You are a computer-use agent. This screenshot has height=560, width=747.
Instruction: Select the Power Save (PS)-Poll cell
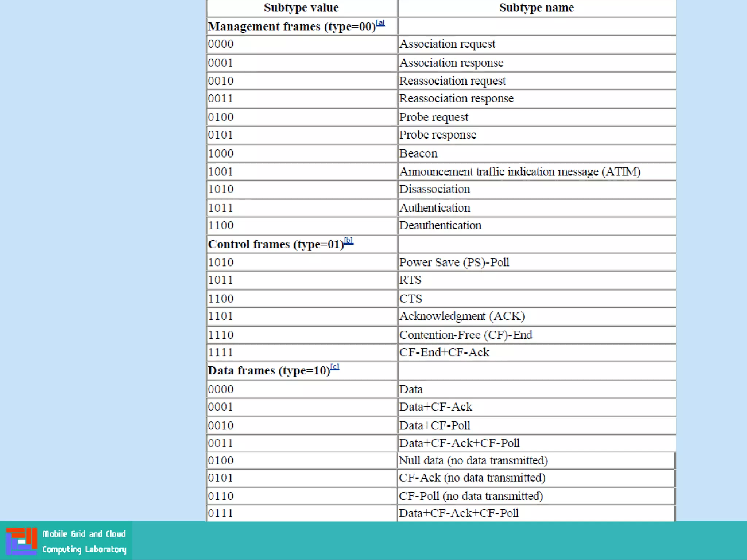click(454, 262)
